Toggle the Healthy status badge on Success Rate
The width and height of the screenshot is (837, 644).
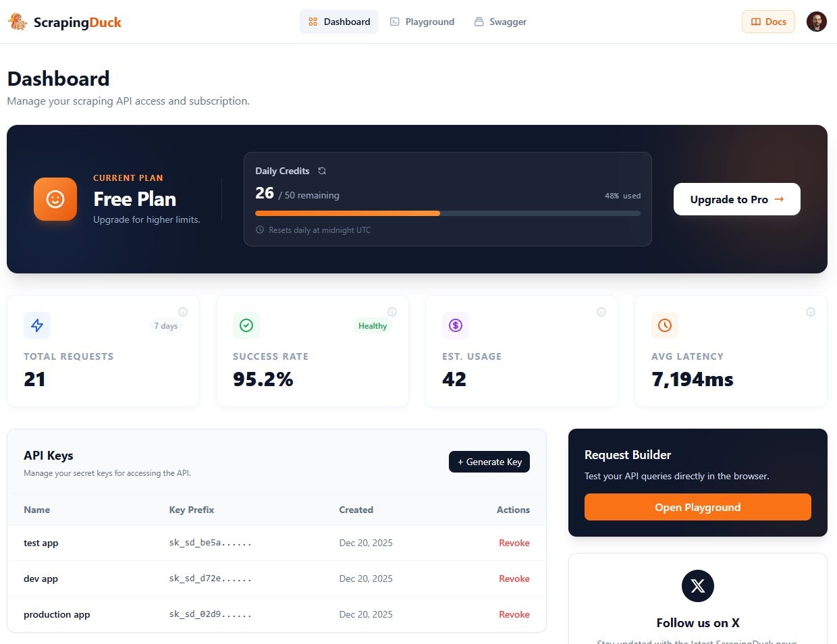click(372, 325)
